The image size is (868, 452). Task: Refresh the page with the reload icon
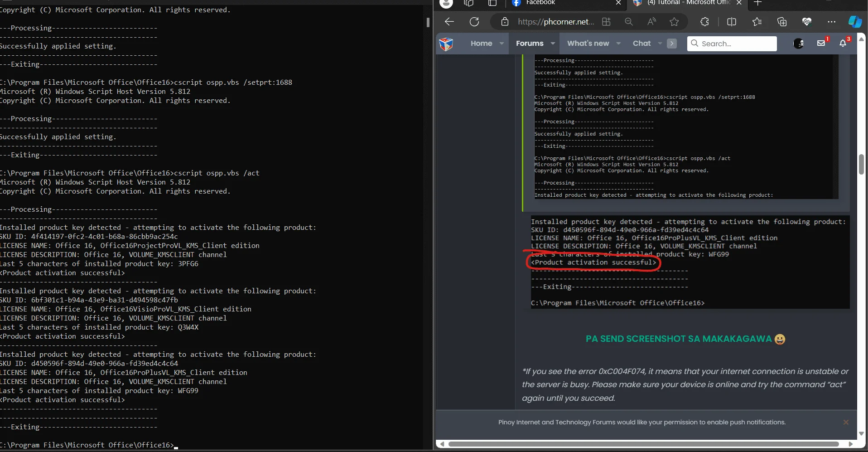coord(474,22)
